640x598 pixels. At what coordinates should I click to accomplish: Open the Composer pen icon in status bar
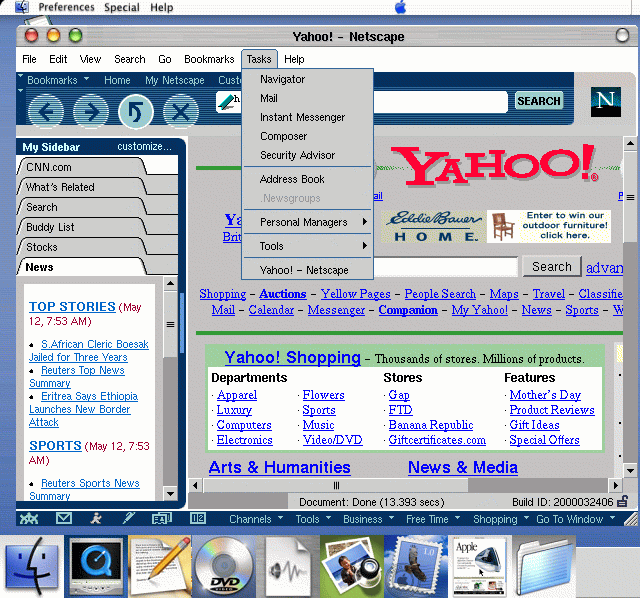(x=129, y=518)
